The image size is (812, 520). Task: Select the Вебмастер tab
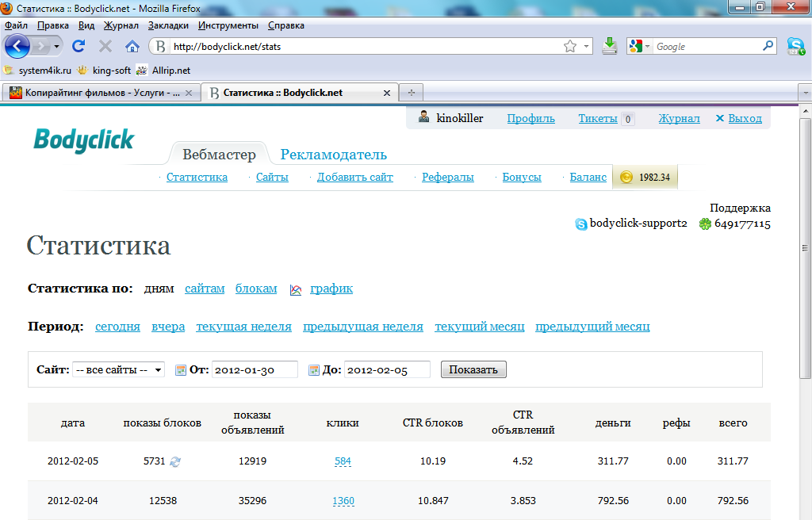pos(219,155)
